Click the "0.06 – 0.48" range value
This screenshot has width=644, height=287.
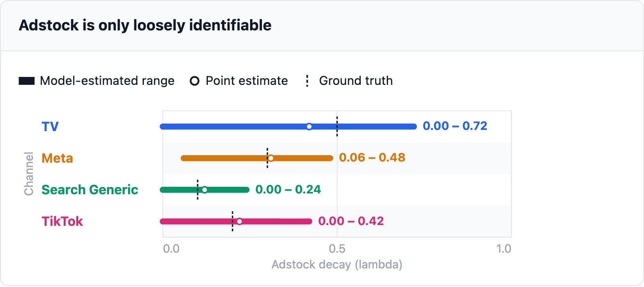(x=372, y=158)
